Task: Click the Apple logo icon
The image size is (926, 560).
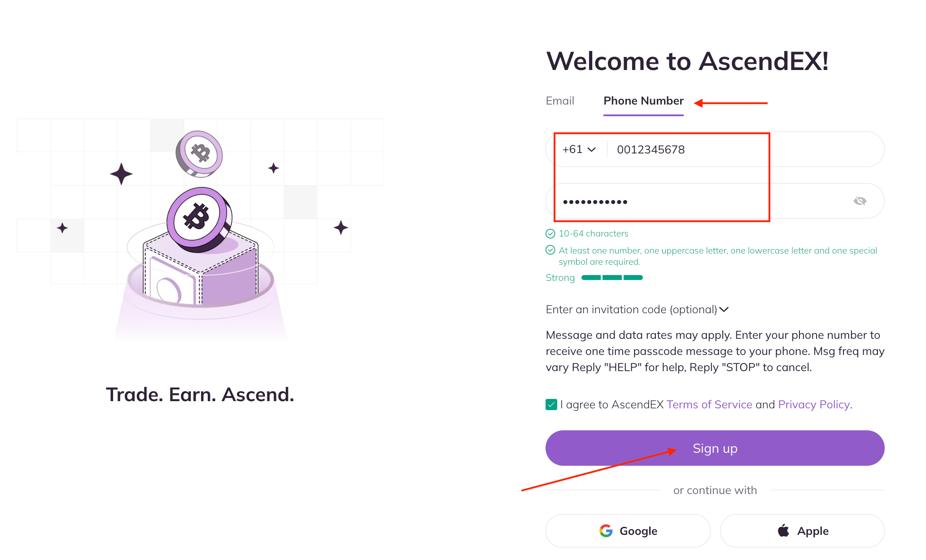Action: (x=783, y=530)
